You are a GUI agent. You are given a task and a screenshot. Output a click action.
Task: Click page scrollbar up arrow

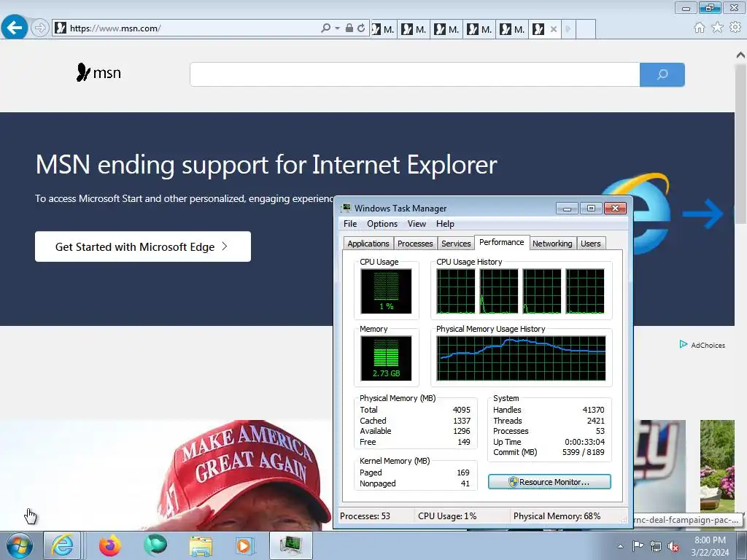click(x=741, y=55)
